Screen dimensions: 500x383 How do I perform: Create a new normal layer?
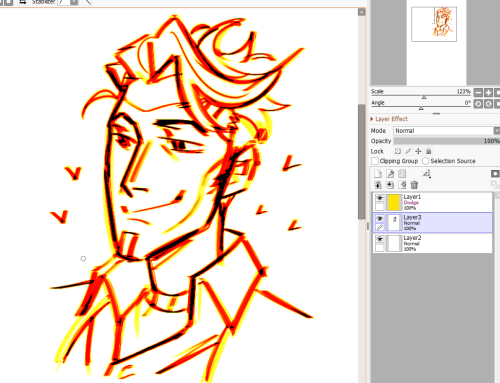tap(378, 174)
